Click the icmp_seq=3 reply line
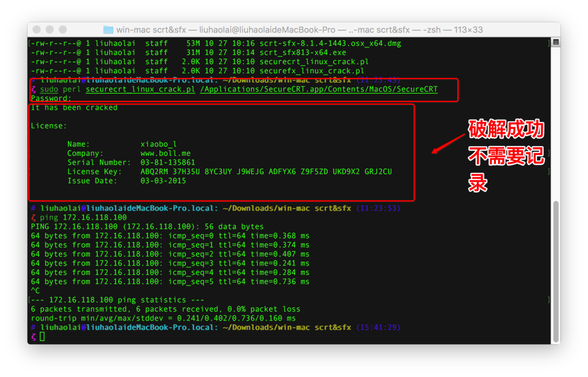Screen dimensions: 588x377 [170, 263]
